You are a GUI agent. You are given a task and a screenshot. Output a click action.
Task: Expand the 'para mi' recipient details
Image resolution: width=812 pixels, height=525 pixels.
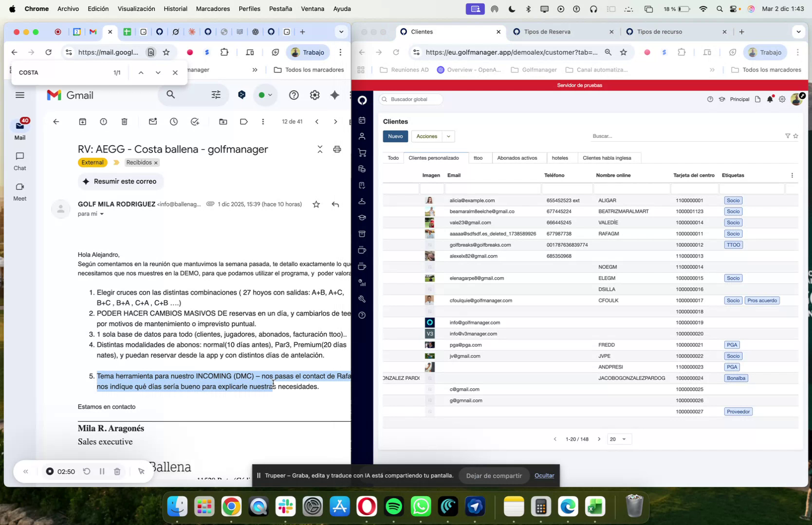(x=92, y=214)
